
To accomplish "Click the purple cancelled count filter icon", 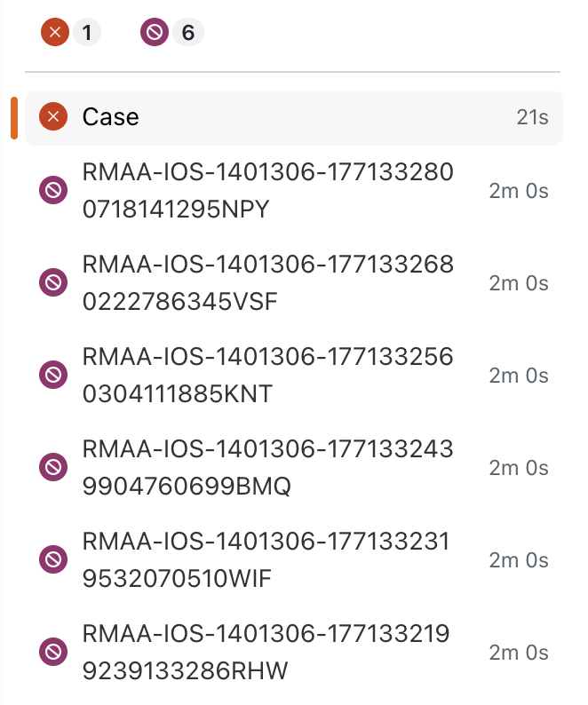I will (x=154, y=33).
